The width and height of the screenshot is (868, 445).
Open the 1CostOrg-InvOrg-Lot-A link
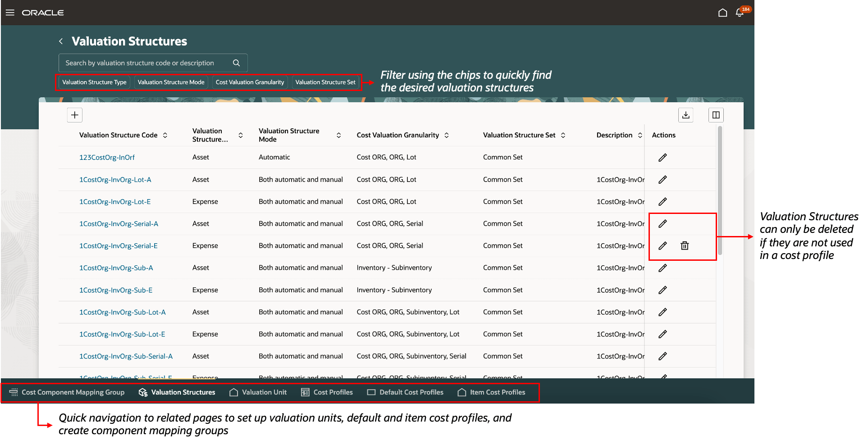[115, 180]
